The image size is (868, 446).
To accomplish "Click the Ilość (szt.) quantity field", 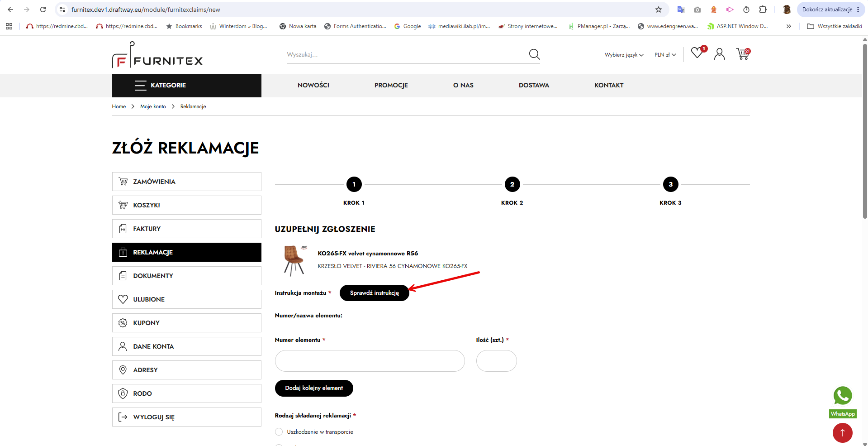I will click(x=496, y=361).
